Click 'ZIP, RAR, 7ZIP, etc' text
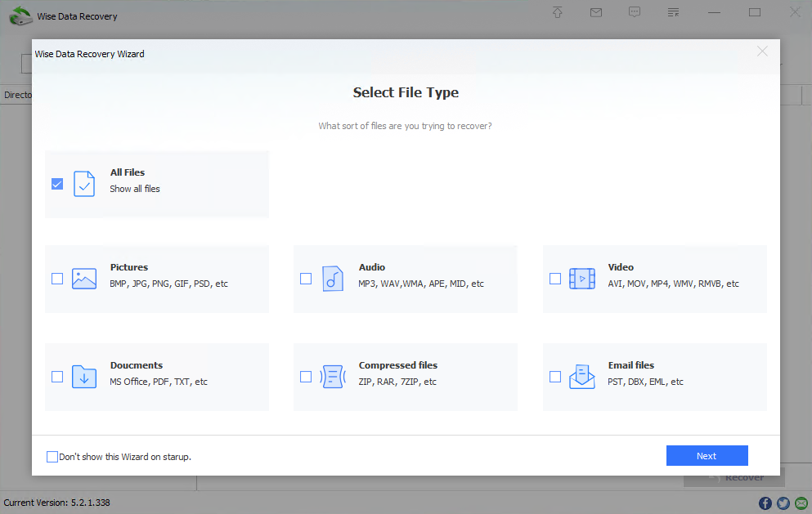 397,382
